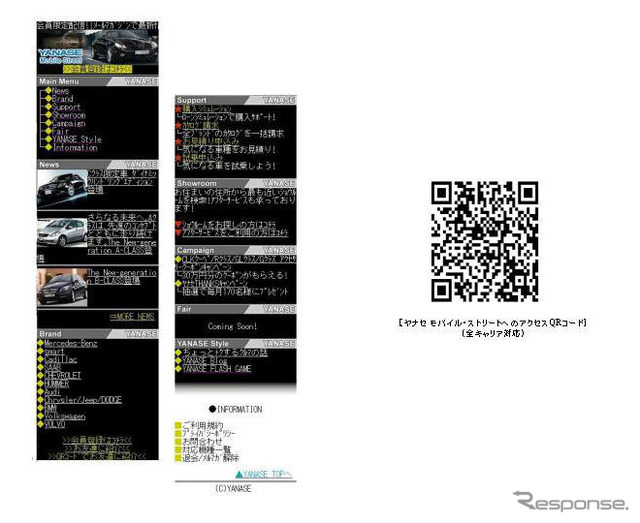Image resolution: width=640 pixels, height=523 pixels.
Task: Open the Showroom item in Main Menu
Action: point(69,115)
